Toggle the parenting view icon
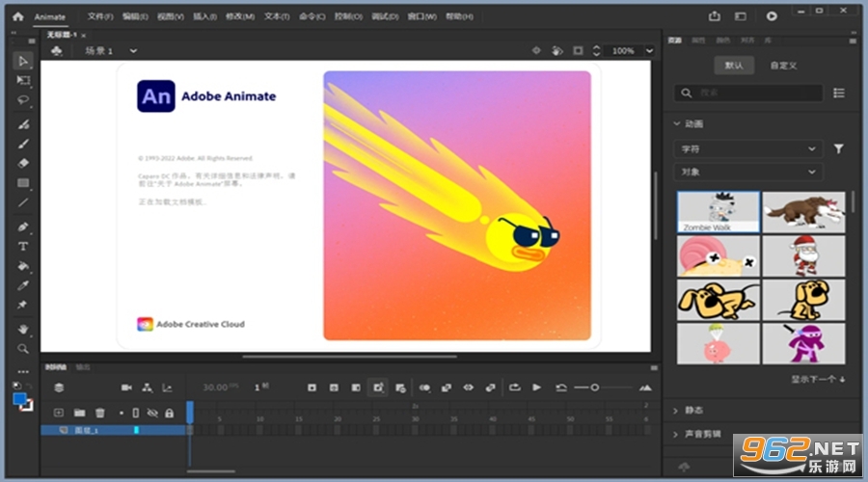The width and height of the screenshot is (868, 482). [x=147, y=388]
